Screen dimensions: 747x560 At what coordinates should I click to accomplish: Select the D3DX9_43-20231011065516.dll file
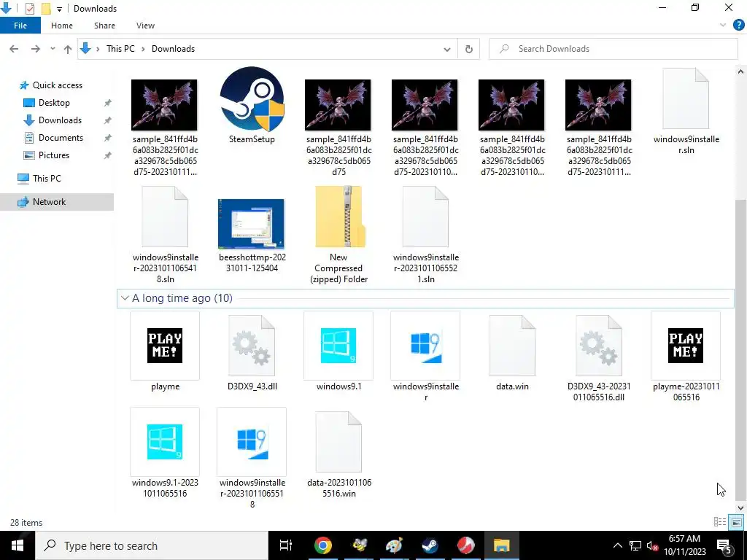pyautogui.click(x=599, y=357)
